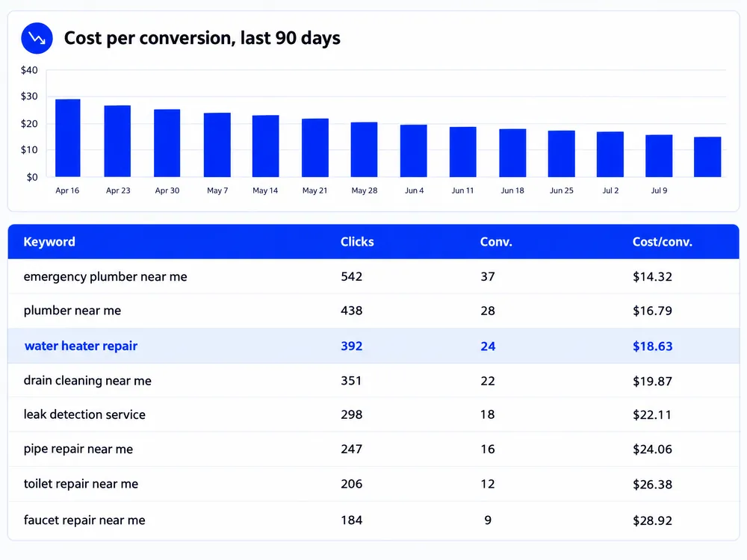Sort table by Cost/conv. column header
747x560 pixels.
(x=662, y=242)
